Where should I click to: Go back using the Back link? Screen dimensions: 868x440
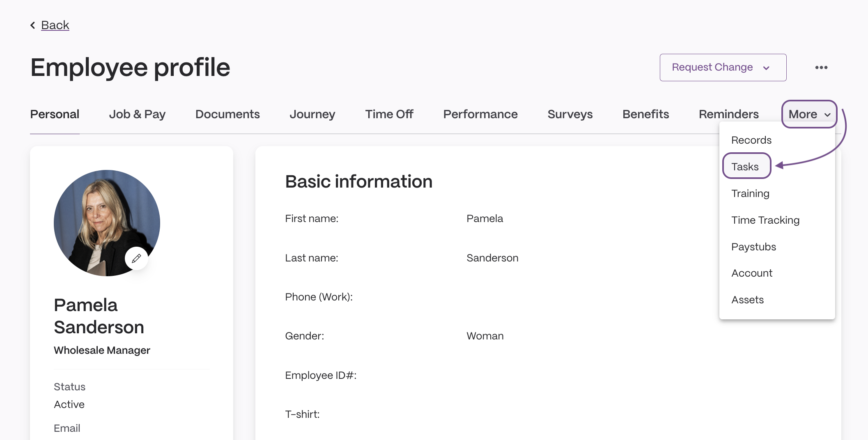[x=55, y=25]
